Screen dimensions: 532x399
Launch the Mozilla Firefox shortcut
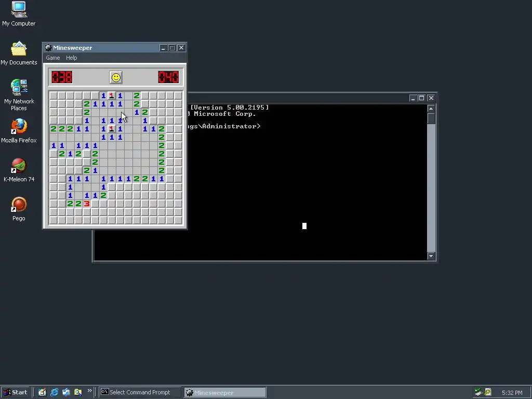(19, 131)
